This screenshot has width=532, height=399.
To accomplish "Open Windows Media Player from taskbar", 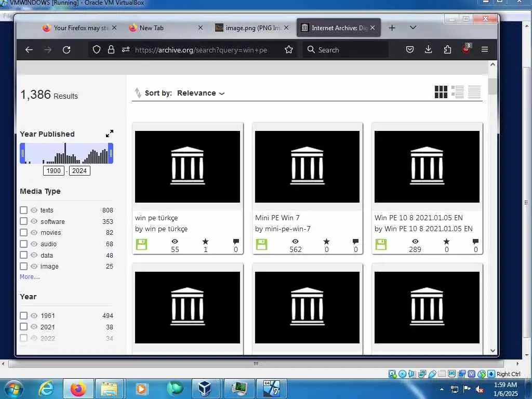I will (x=141, y=389).
